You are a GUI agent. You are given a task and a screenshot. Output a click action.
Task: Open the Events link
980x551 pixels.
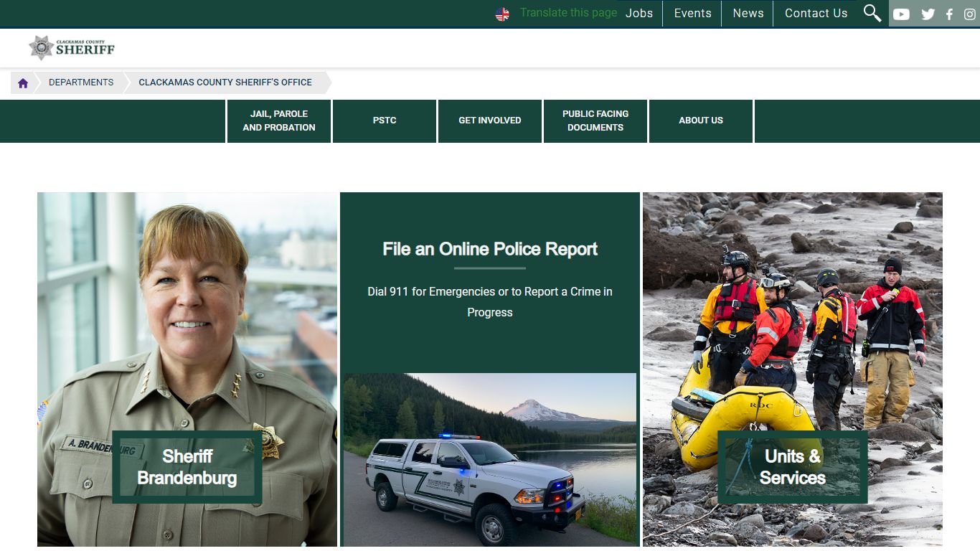click(x=692, y=13)
